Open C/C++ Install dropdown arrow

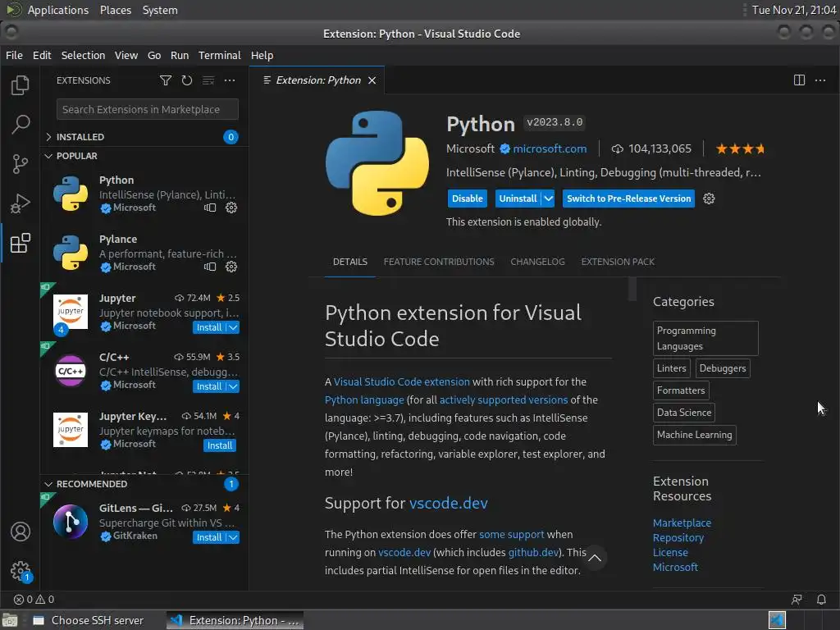tap(233, 387)
